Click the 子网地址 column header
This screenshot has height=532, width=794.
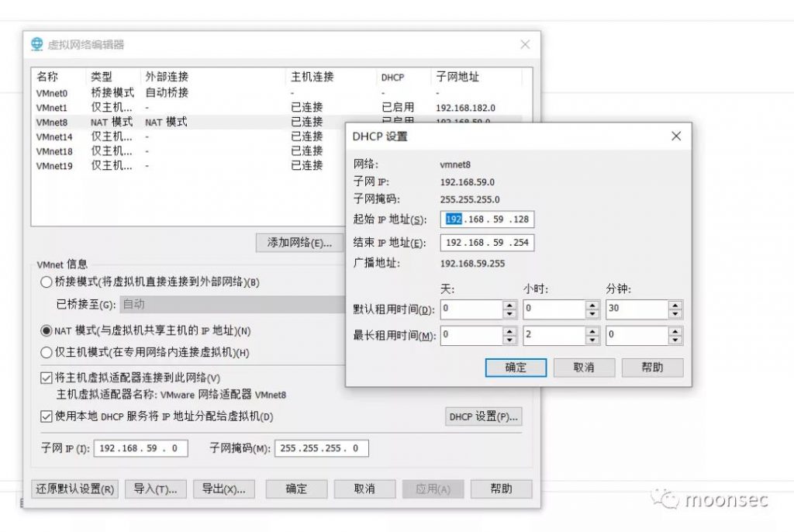click(x=477, y=77)
